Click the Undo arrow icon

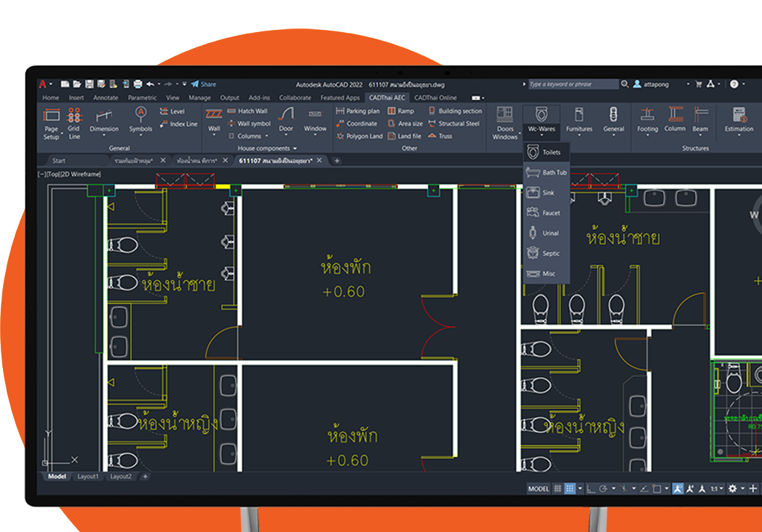click(150, 84)
